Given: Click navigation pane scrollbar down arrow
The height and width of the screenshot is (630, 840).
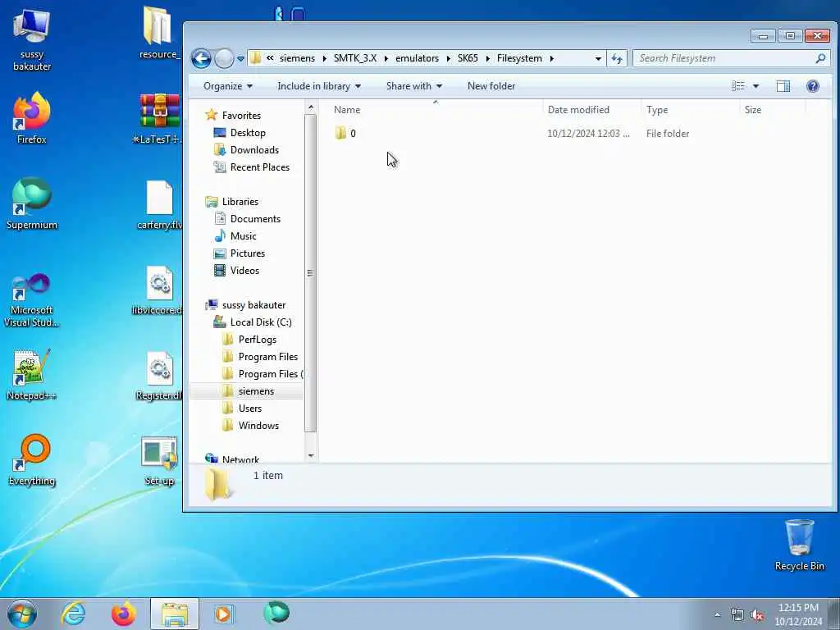Looking at the screenshot, I should click(311, 456).
